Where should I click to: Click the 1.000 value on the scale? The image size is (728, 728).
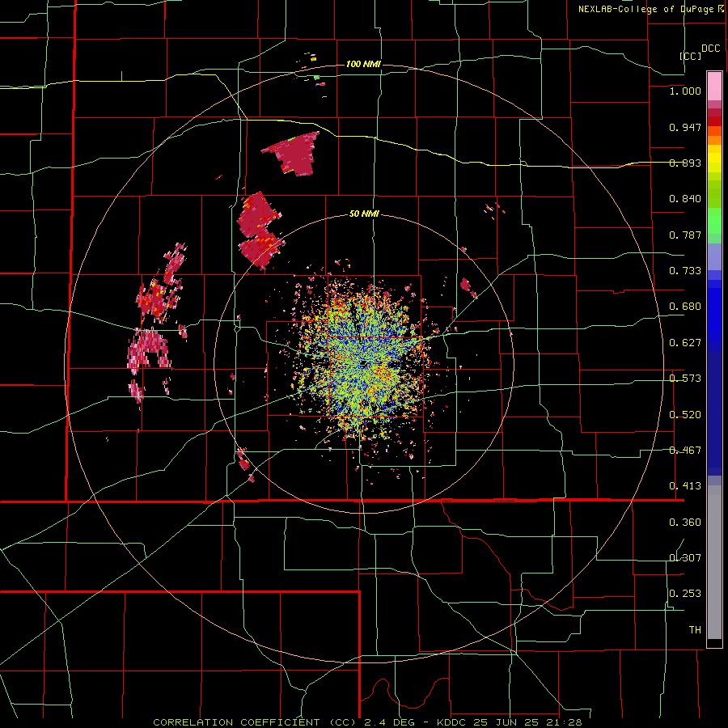685,91
